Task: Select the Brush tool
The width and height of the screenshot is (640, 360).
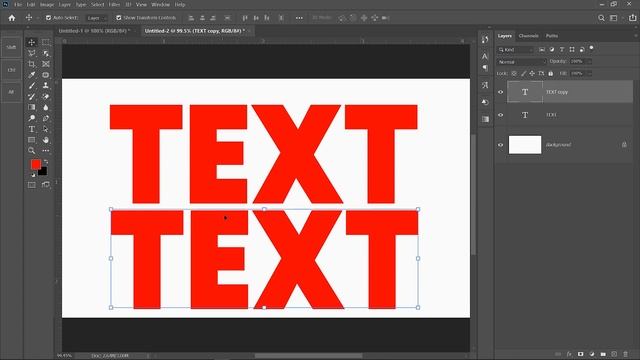Action: click(31, 86)
